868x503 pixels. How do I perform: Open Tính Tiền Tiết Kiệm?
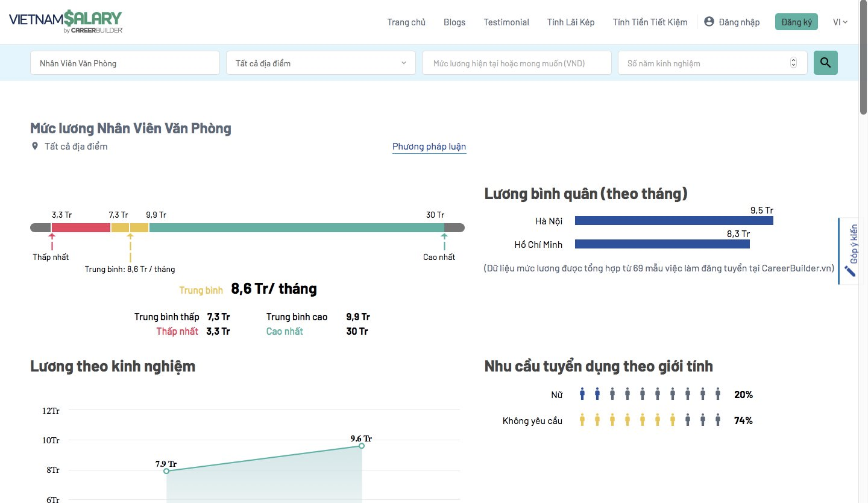650,22
